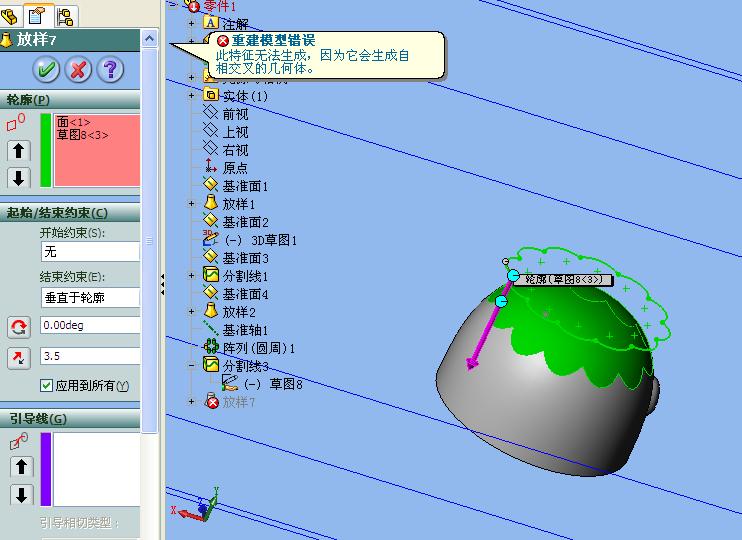Click the reverse tangent direction icon

point(19,358)
